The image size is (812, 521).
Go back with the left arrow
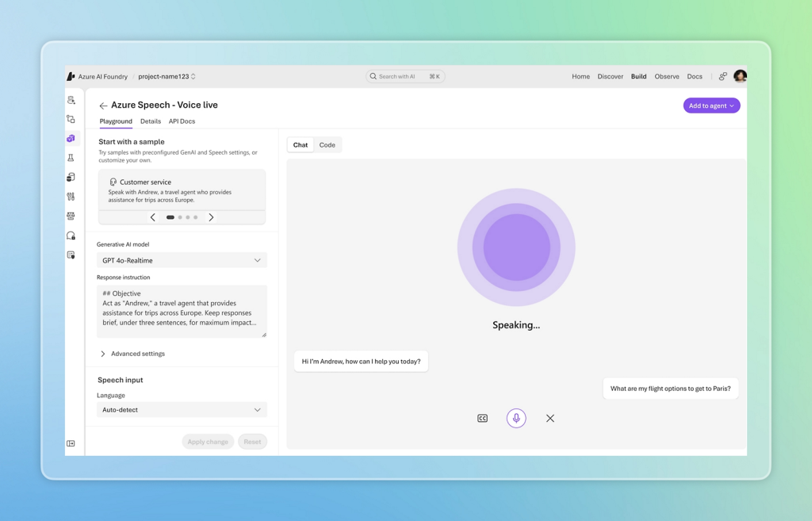[x=103, y=105]
